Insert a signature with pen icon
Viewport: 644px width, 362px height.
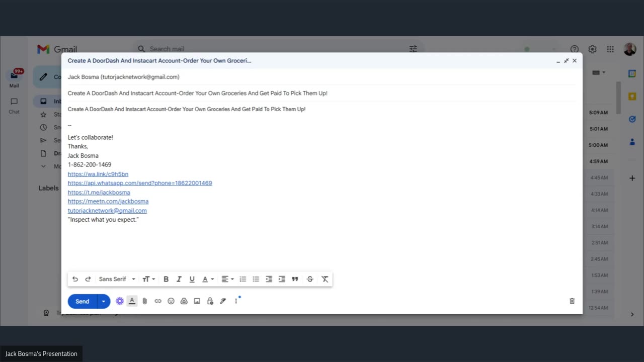pyautogui.click(x=223, y=301)
